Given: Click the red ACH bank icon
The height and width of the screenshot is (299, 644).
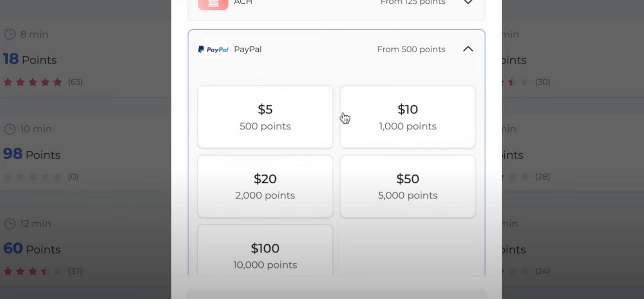Looking at the screenshot, I should pos(213,4).
